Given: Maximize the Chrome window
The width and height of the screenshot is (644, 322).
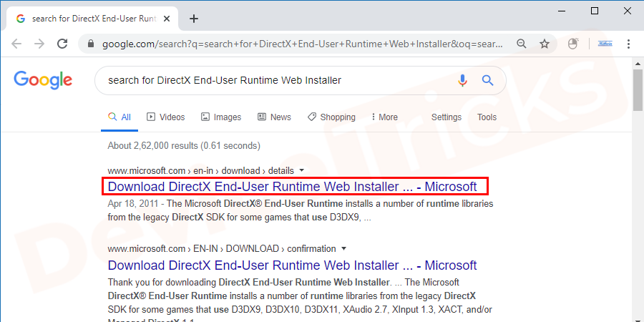Looking at the screenshot, I should pyautogui.click(x=595, y=11).
